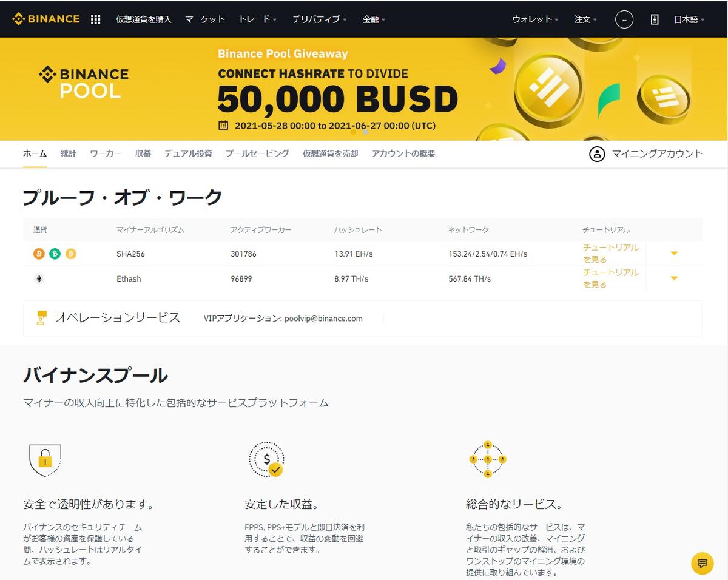The height and width of the screenshot is (580, 728).
Task: Open the chat support bubble icon
Action: pos(702,563)
